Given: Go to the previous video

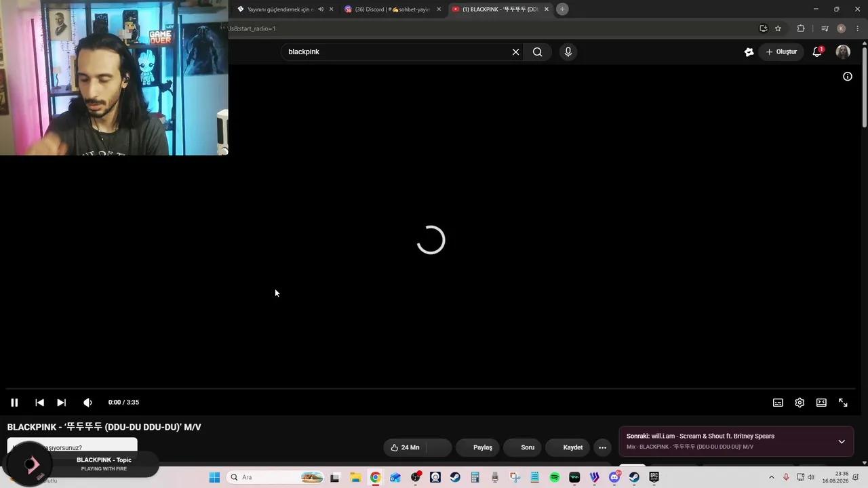Looking at the screenshot, I should 39,403.
